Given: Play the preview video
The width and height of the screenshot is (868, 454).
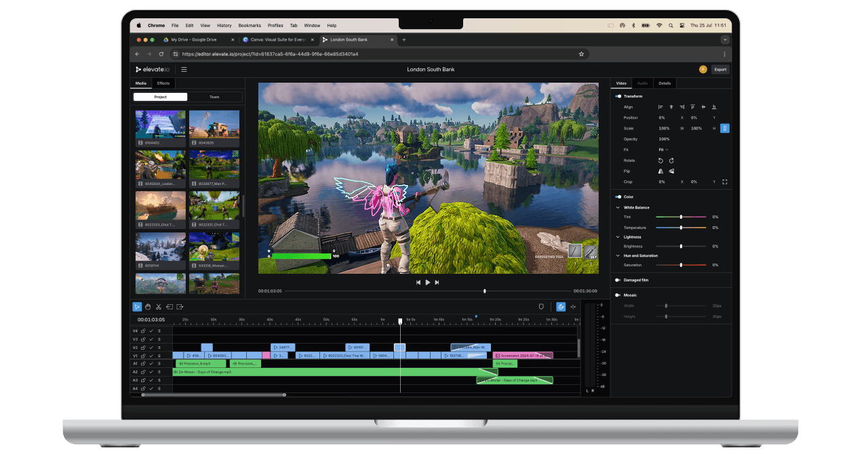Looking at the screenshot, I should 428,282.
